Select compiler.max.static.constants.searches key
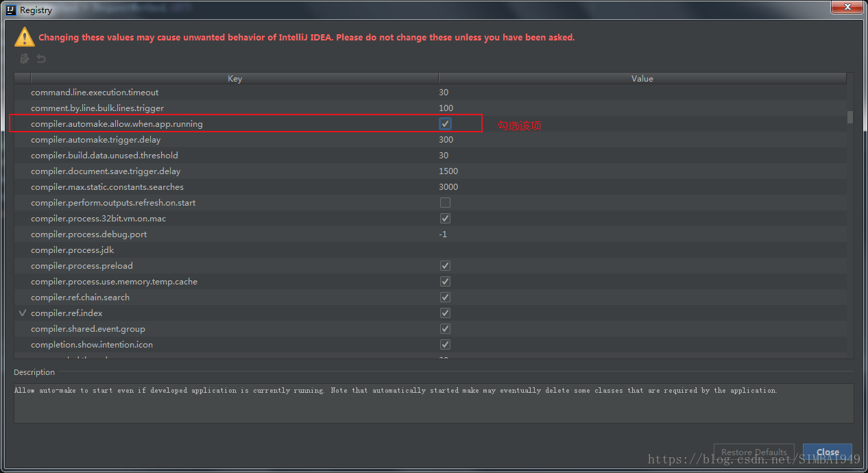 pos(107,186)
